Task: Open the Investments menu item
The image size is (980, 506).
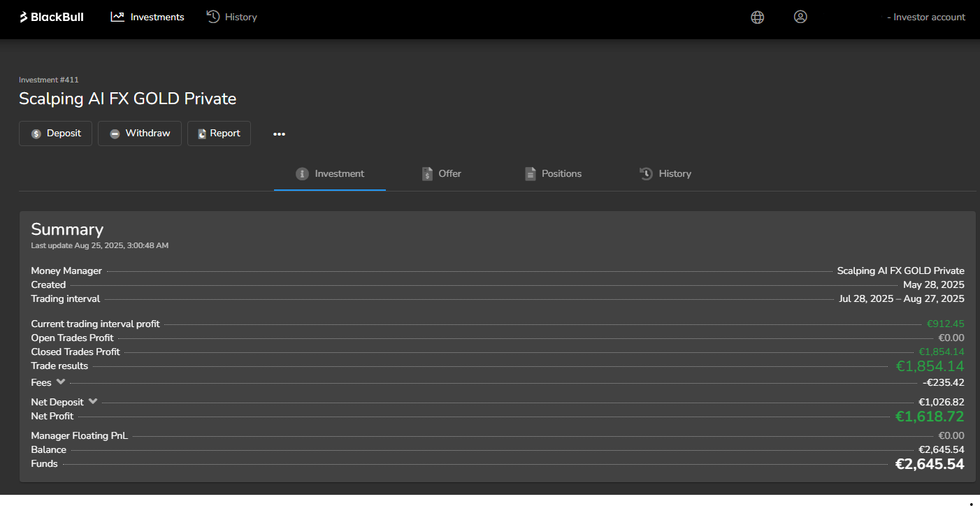Action: click(x=156, y=16)
